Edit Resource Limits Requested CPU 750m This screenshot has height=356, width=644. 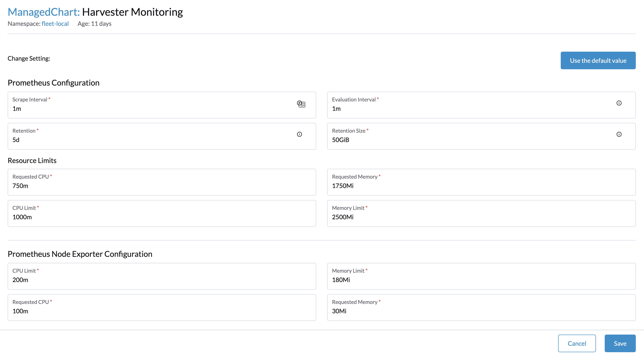click(x=162, y=182)
